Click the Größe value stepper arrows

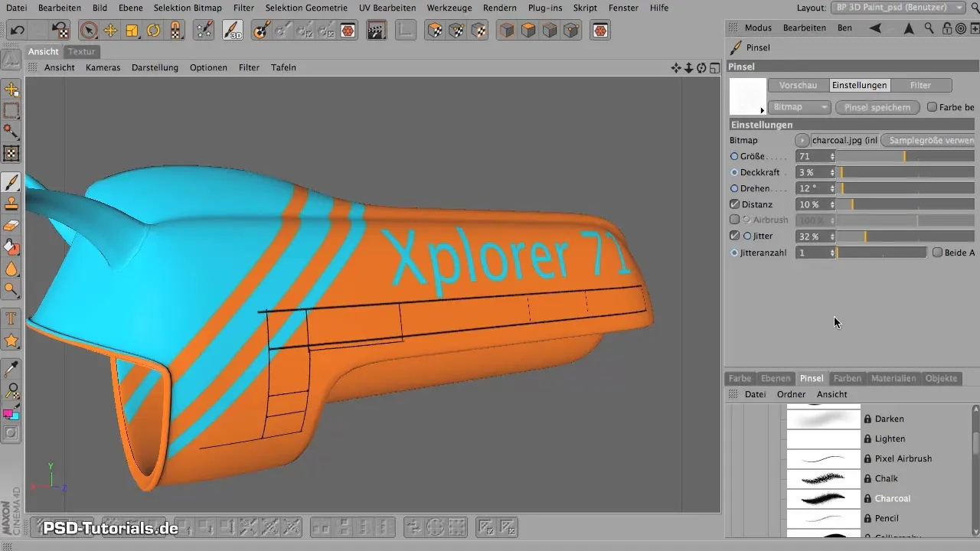(832, 156)
